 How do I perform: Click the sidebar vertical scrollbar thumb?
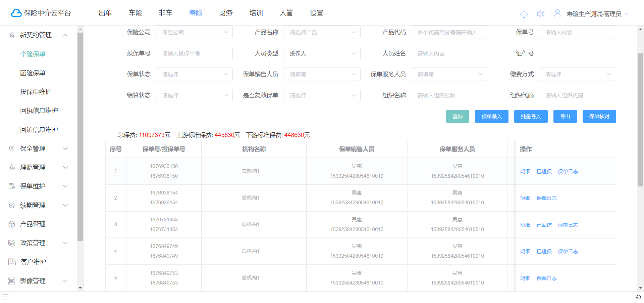[80, 137]
